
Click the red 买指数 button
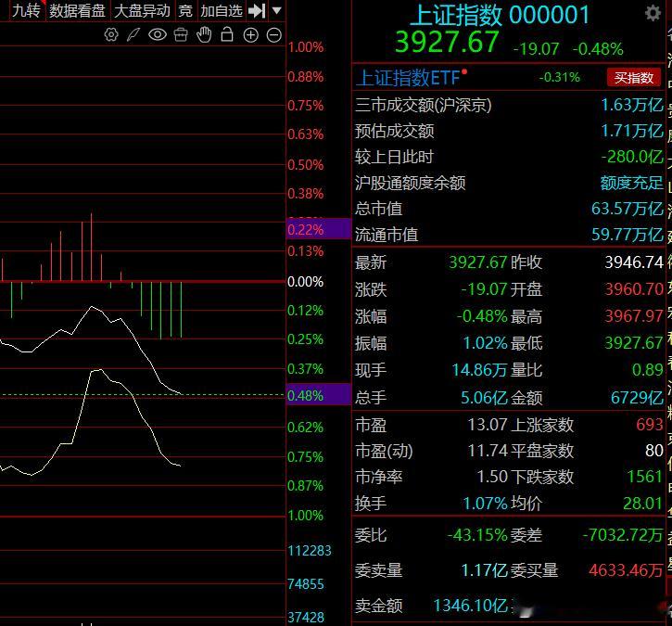pos(633,78)
